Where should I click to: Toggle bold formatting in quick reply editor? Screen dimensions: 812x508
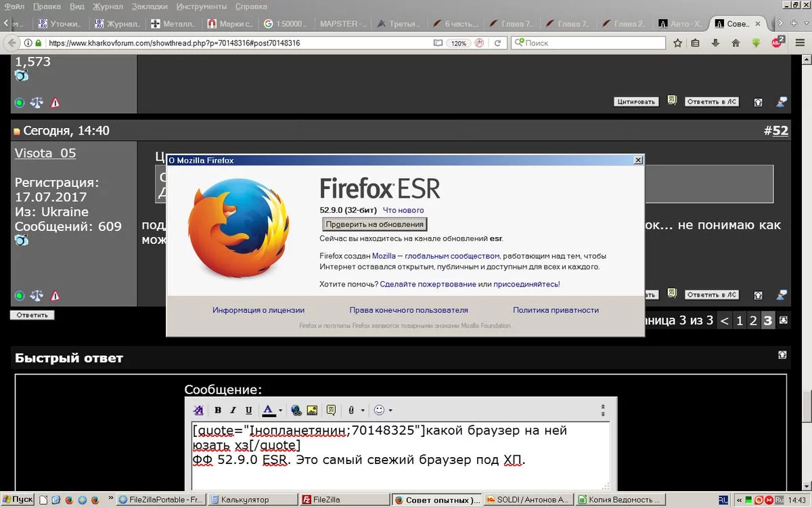(218, 410)
